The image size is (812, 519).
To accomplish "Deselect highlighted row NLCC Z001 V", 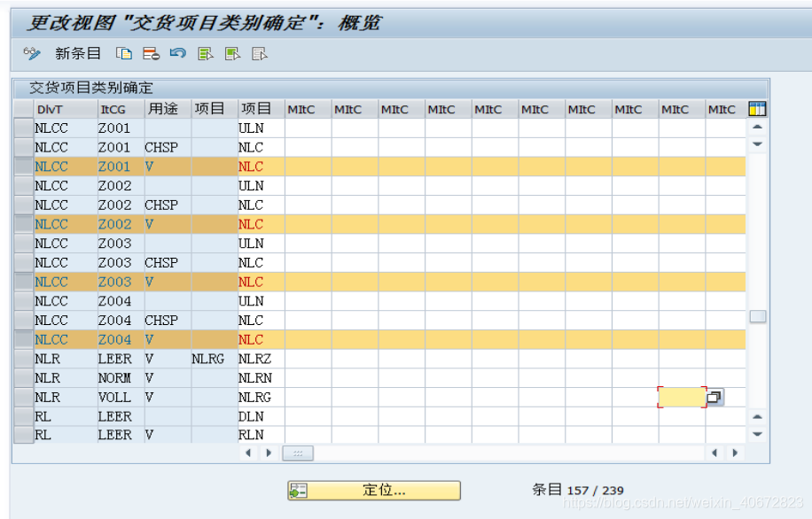I will click(x=24, y=167).
